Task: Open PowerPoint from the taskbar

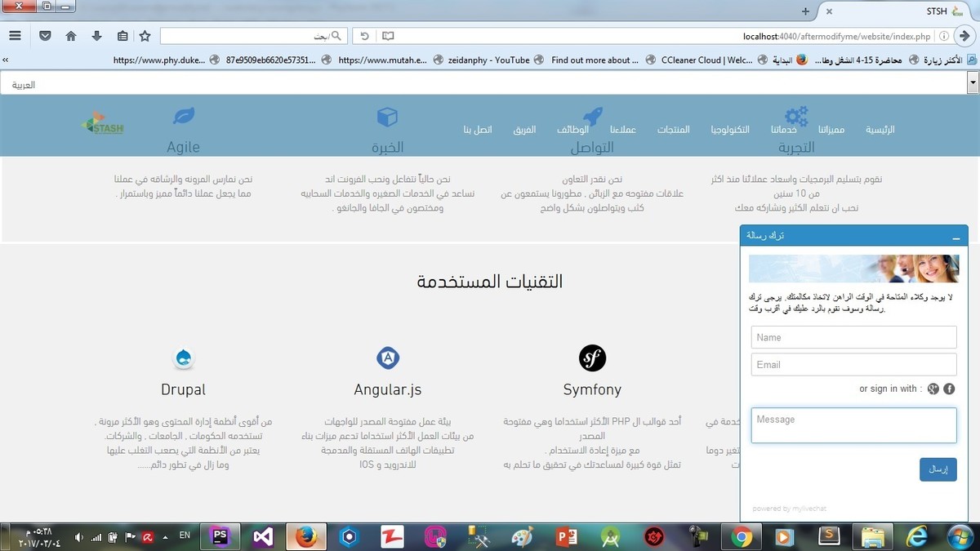Action: click(x=566, y=536)
